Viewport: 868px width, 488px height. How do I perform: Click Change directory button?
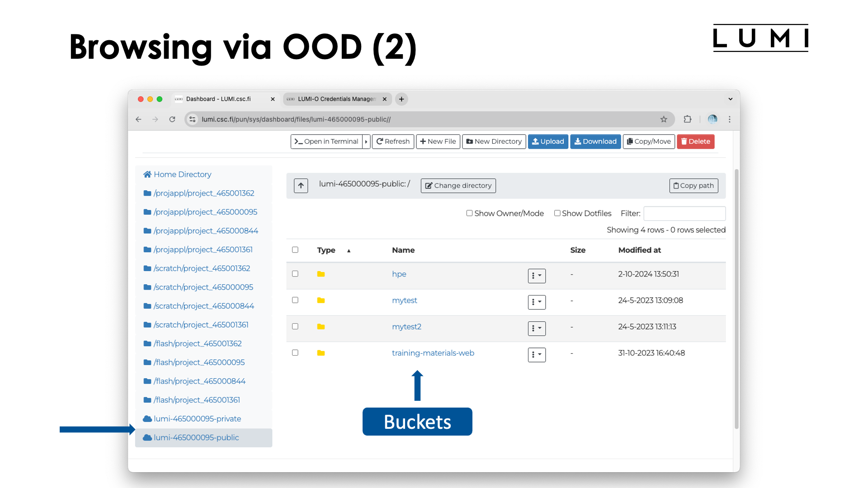pyautogui.click(x=458, y=185)
